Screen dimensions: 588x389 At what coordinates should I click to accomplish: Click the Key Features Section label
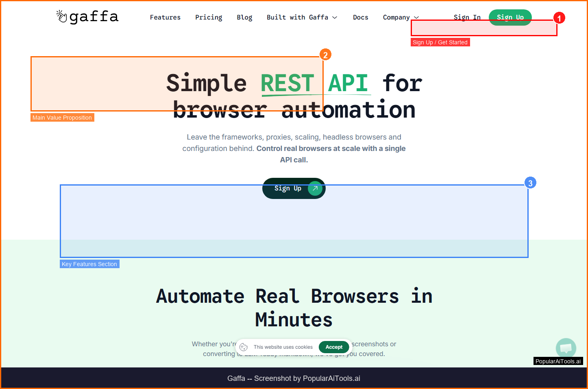tap(89, 264)
